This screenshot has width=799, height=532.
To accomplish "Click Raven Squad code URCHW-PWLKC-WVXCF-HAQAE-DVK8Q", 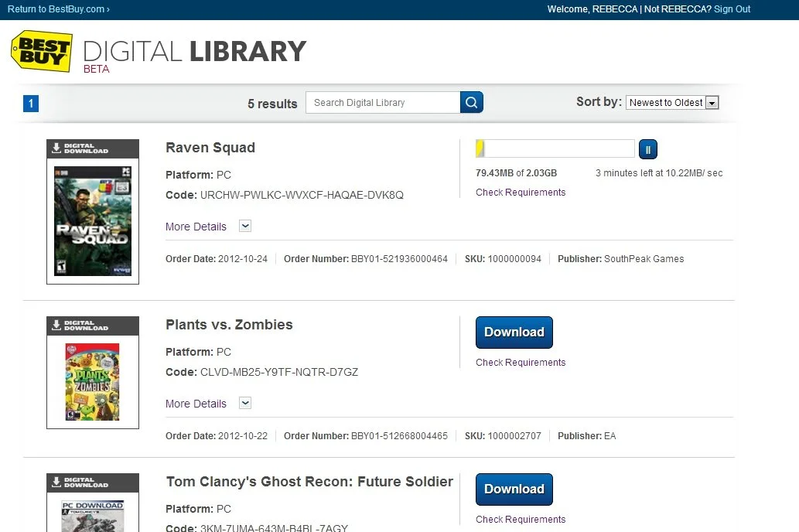I will click(x=302, y=195).
